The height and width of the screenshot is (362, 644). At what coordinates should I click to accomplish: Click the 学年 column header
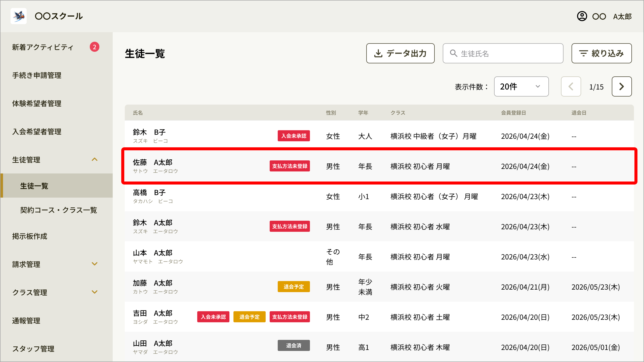[363, 113]
